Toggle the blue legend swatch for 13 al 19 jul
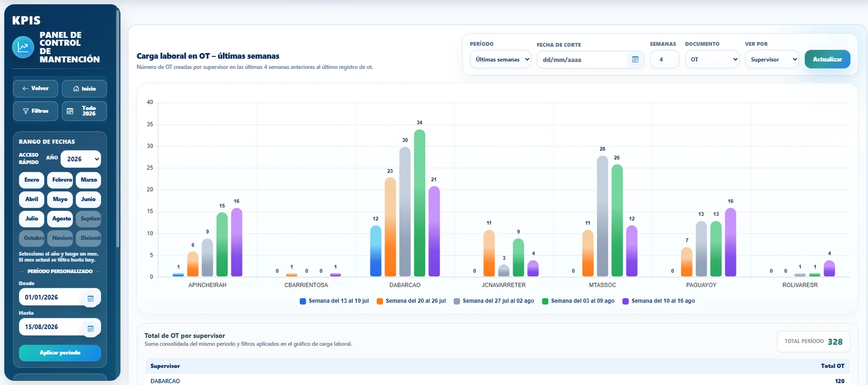The width and height of the screenshot is (868, 385). (x=303, y=301)
